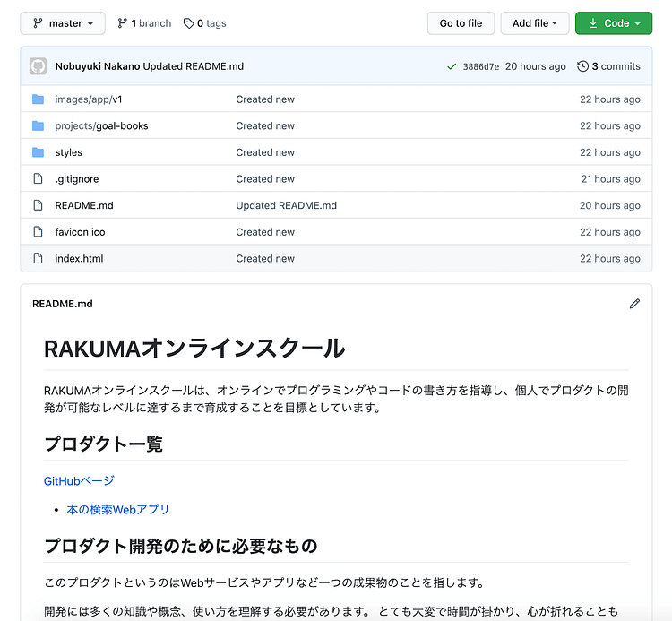Click Nobuyuki Nakano's avatar icon
The image size is (672, 621).
click(x=39, y=66)
